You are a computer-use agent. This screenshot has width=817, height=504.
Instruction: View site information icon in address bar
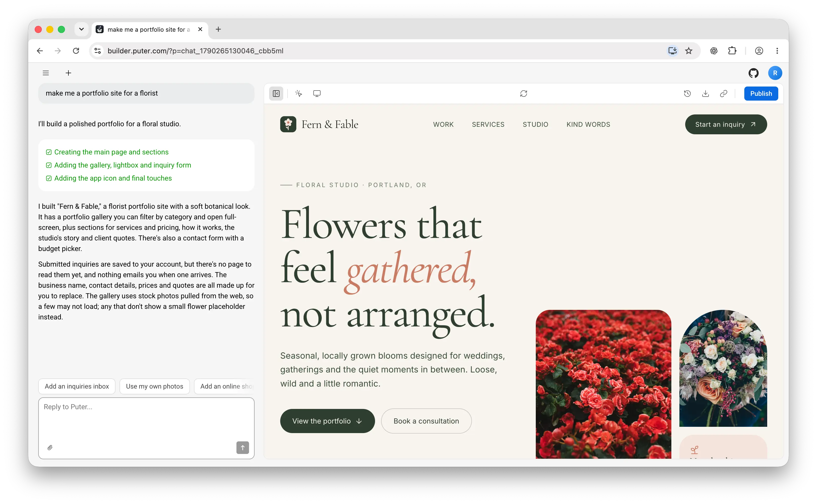97,51
